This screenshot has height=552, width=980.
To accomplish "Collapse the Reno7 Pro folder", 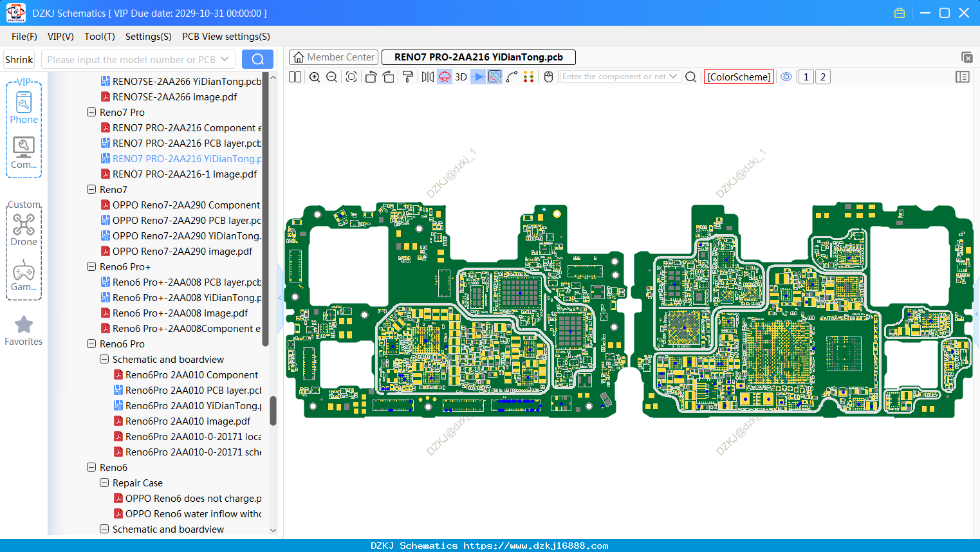I will (91, 112).
